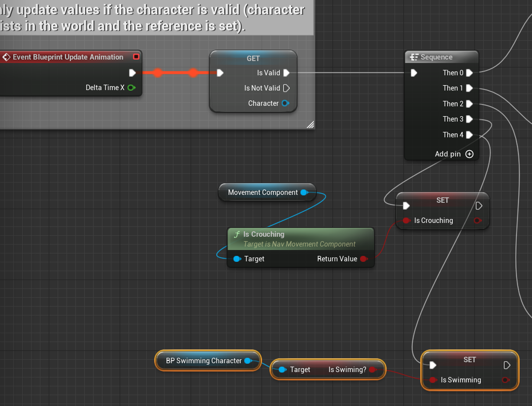Click the Then 4 execution pin
Image resolution: width=532 pixels, height=406 pixels.
(469, 135)
